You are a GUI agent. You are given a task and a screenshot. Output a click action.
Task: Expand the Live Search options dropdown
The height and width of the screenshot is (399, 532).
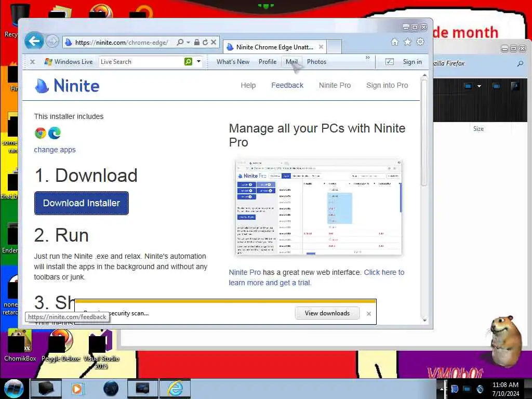click(x=199, y=61)
